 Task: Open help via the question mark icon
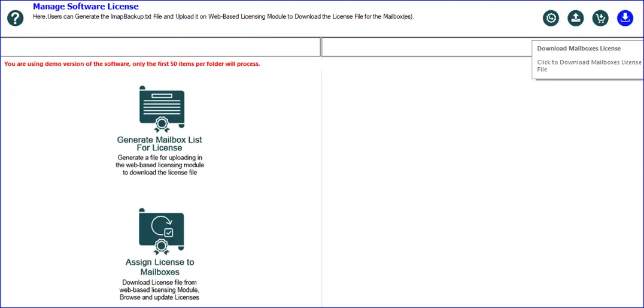[x=15, y=18]
